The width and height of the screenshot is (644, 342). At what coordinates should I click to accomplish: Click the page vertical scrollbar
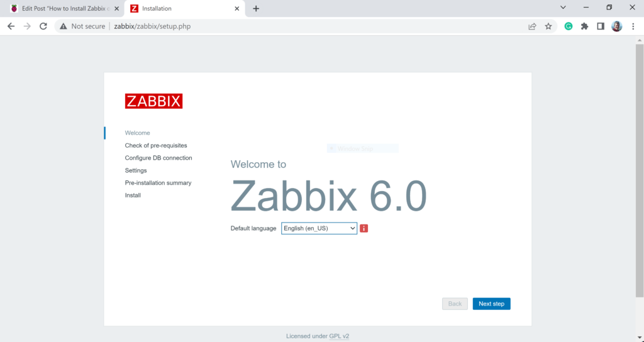coord(640,170)
